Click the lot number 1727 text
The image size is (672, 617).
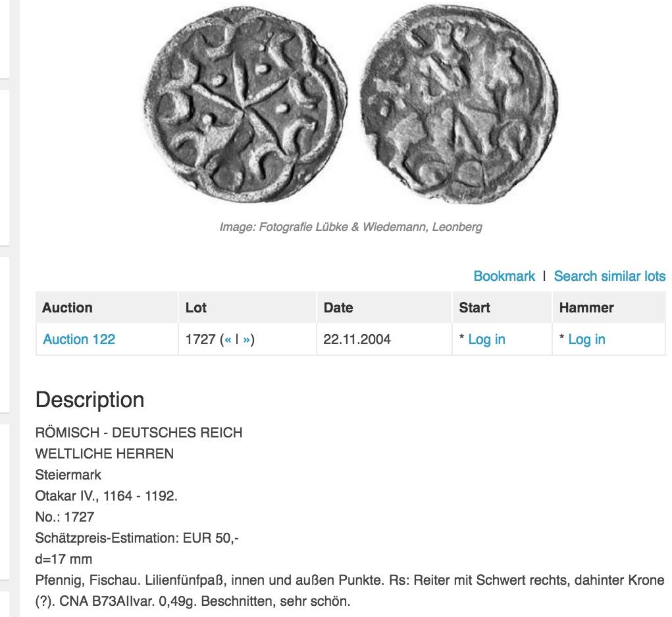[200, 339]
